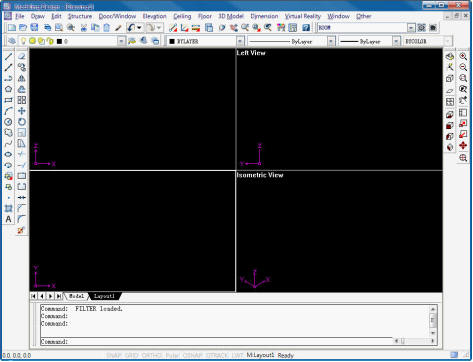
Task: Open the 3D Model menu
Action: 231,16
